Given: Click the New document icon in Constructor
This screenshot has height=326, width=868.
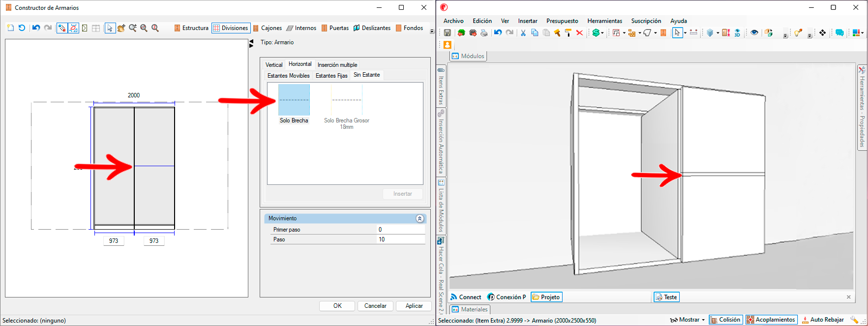Looking at the screenshot, I should click(10, 28).
